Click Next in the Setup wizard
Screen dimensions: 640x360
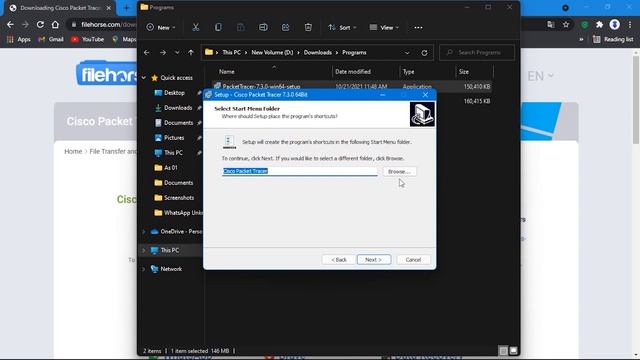click(x=373, y=260)
